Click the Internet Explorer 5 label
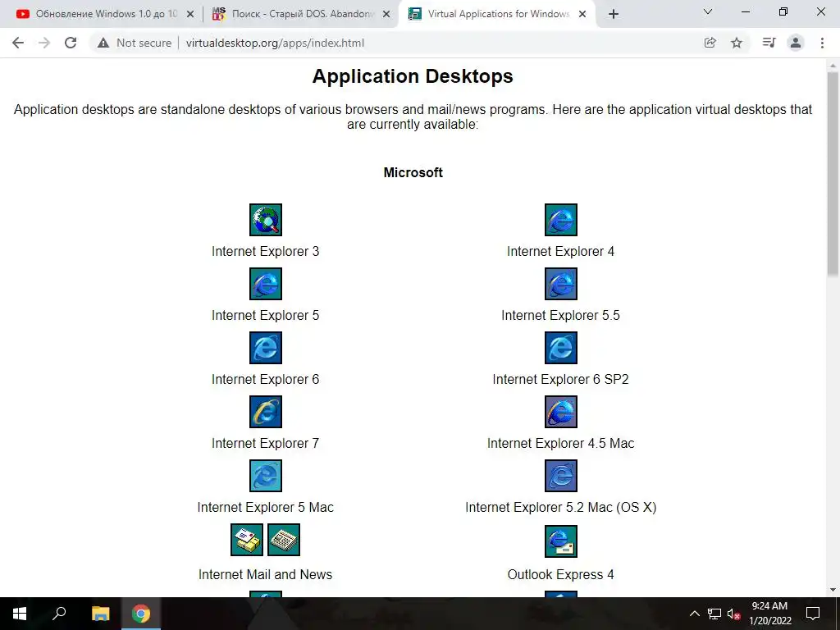Screen dimensions: 840x630 (265, 315)
